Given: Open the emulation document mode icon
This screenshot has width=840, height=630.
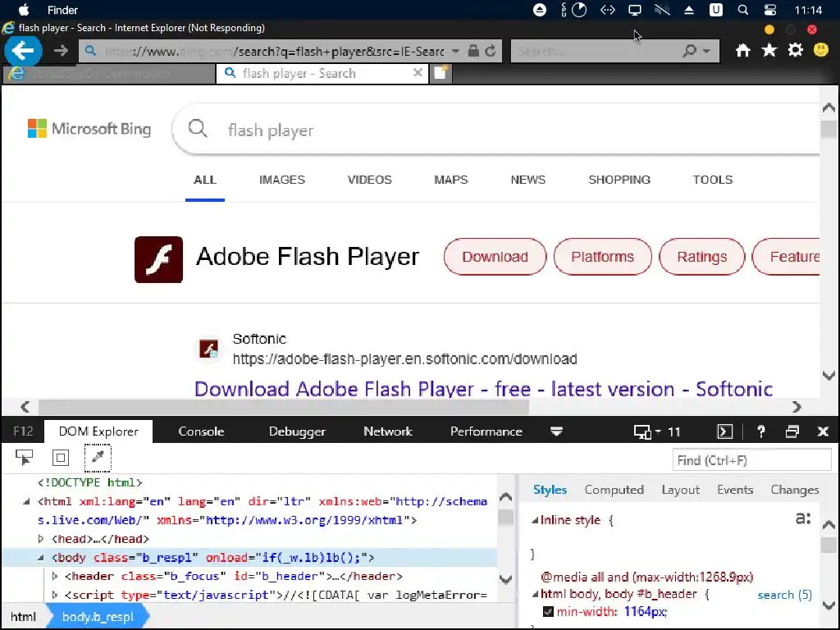Looking at the screenshot, I should pos(641,431).
